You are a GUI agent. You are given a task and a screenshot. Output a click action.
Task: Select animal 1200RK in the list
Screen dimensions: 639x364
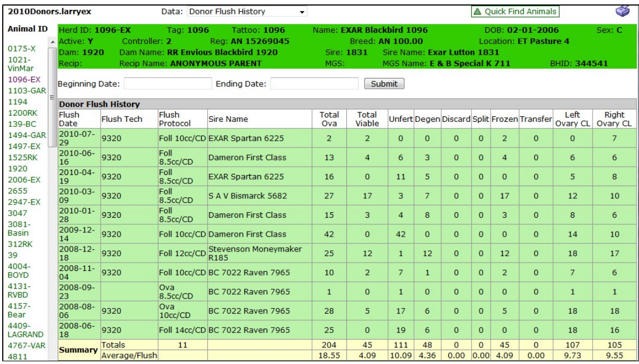[x=23, y=113]
